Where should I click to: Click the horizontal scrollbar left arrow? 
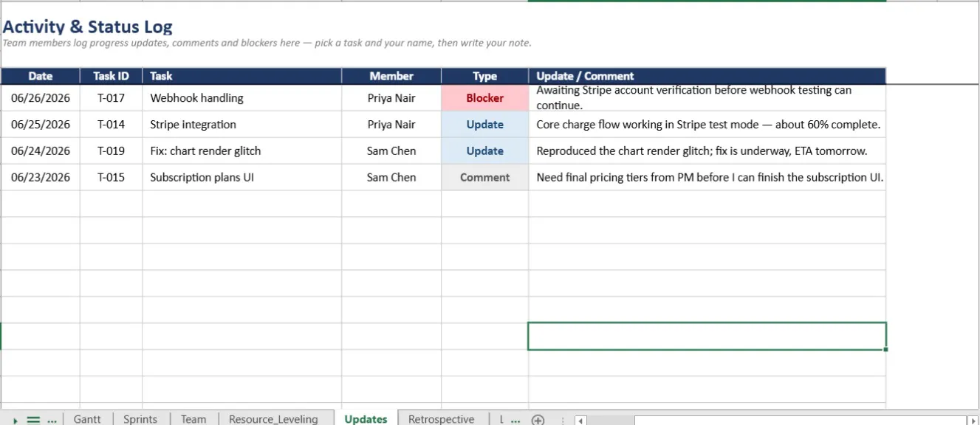580,420
